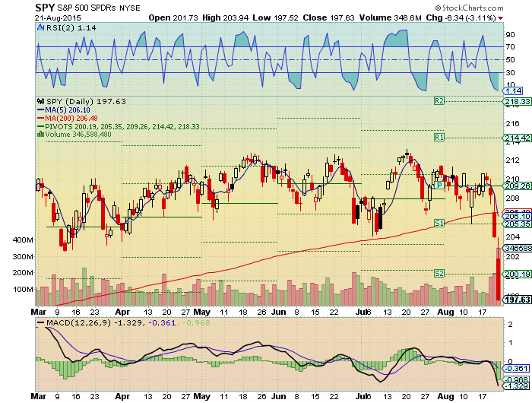Click the Mar label on the MACD axis
532x403 pixels.
coord(39,397)
